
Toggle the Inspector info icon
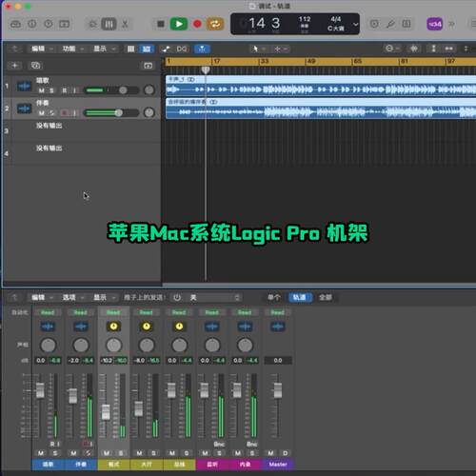(32, 24)
